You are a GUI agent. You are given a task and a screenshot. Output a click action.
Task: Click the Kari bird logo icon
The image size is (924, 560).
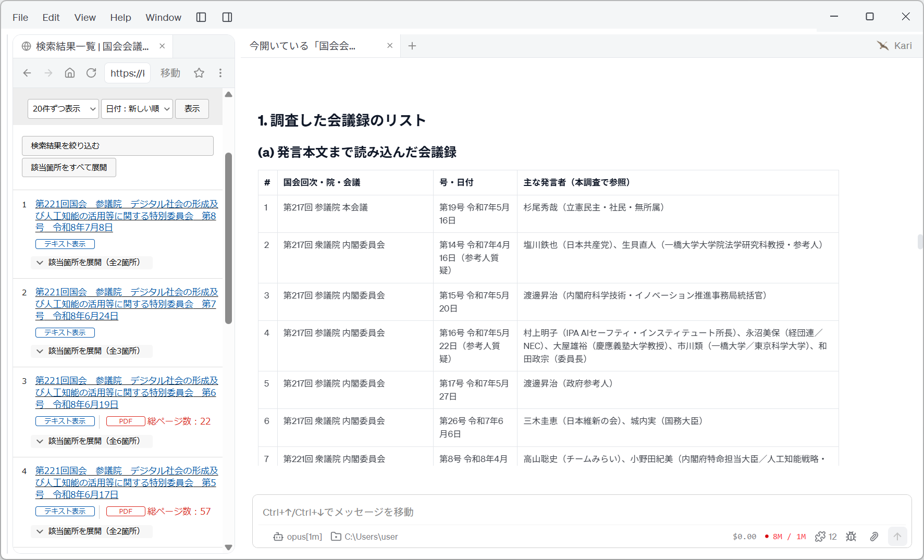tap(882, 46)
